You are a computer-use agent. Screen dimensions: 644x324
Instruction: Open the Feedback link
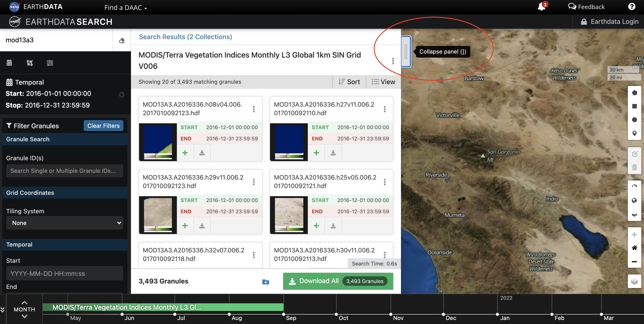tap(586, 7)
